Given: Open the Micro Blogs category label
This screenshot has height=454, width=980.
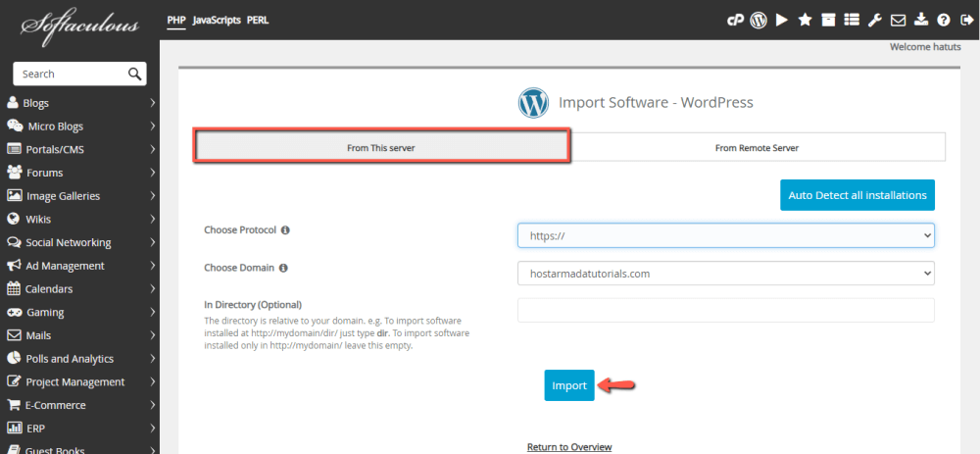Looking at the screenshot, I should pos(56,126).
